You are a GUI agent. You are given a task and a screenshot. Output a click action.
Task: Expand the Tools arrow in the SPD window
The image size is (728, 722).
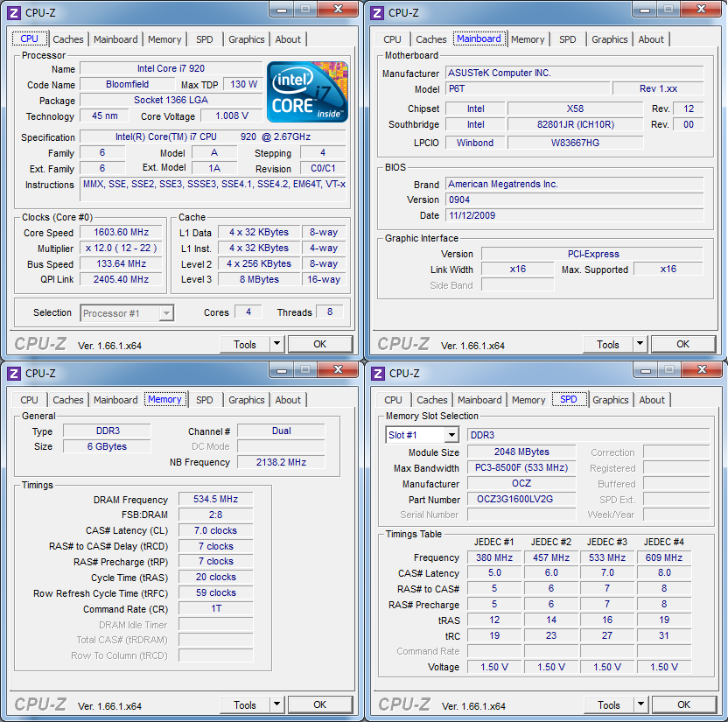pyautogui.click(x=640, y=704)
